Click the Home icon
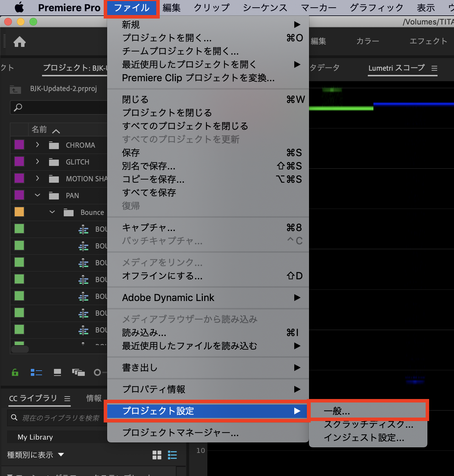 [x=20, y=42]
